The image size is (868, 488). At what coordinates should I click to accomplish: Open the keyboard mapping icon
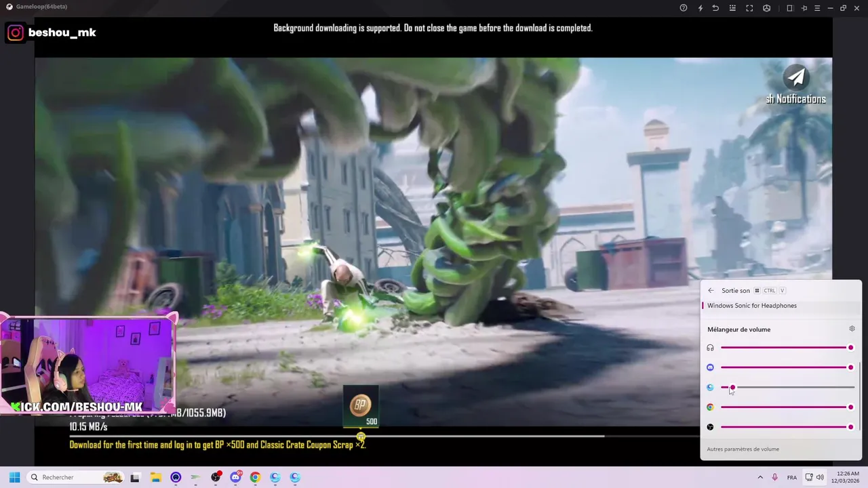pos(732,8)
